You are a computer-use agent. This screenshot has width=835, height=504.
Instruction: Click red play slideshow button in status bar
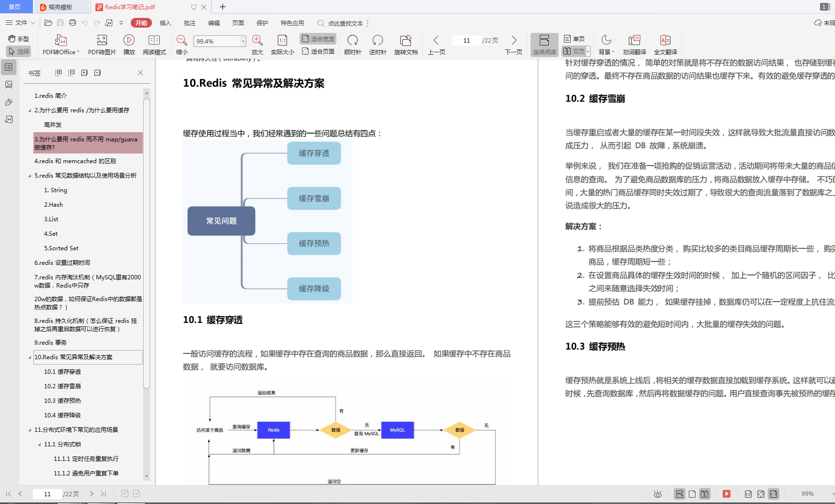click(x=727, y=494)
